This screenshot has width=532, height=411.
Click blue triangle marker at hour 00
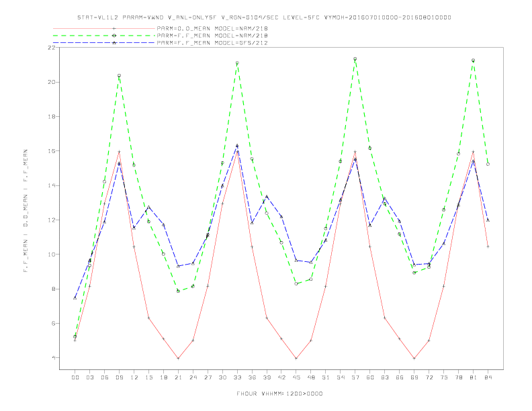75,298
